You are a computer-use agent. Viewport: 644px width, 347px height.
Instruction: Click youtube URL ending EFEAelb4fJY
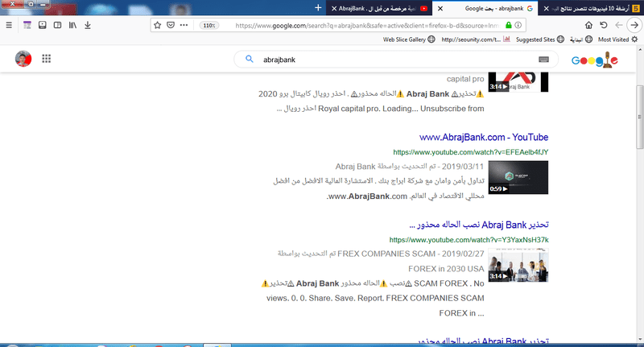point(471,152)
